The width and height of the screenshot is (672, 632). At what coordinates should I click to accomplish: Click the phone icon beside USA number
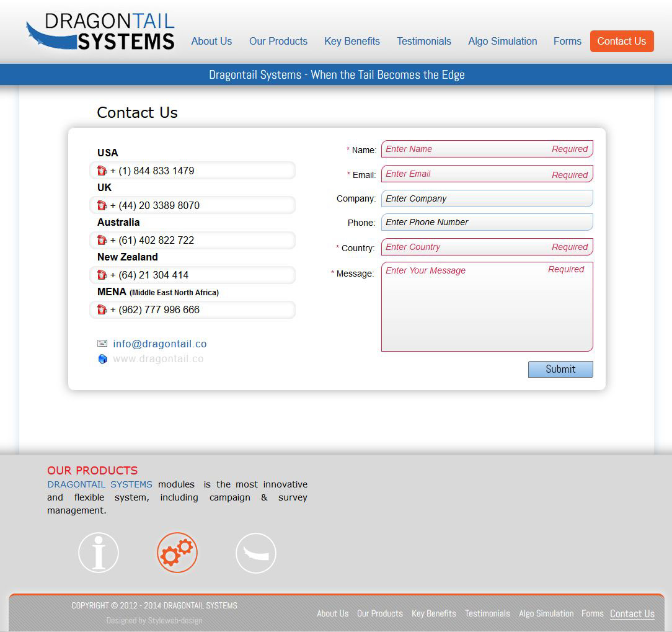pyautogui.click(x=102, y=171)
